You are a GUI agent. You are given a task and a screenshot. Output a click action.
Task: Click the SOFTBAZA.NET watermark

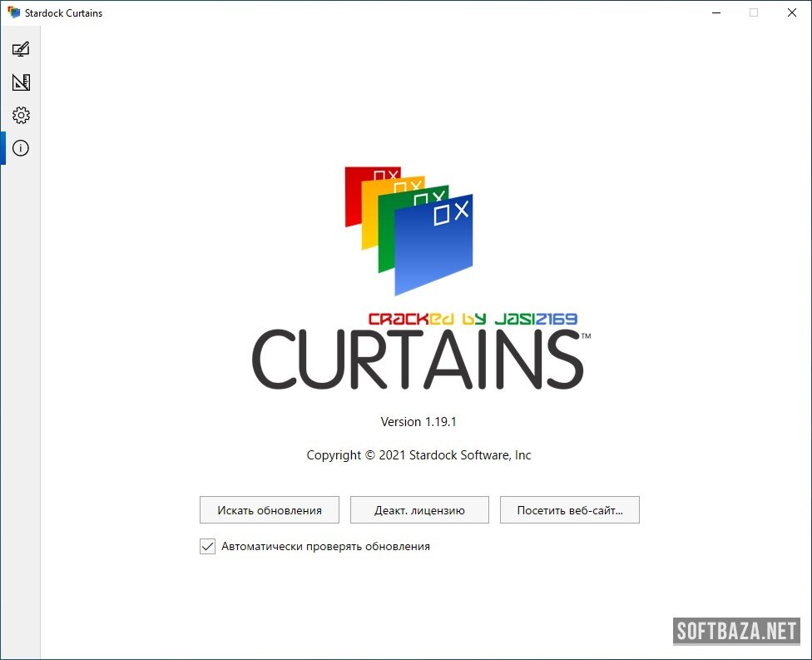736,631
